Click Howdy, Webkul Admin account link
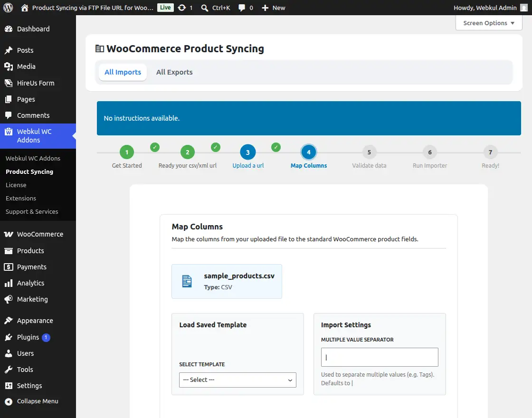 tap(485, 8)
